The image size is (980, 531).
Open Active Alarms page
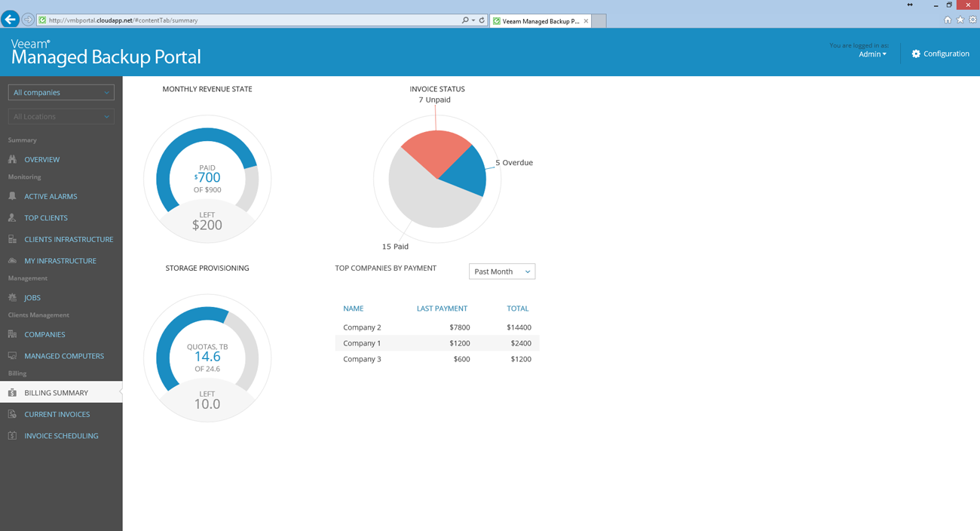pyautogui.click(x=51, y=196)
